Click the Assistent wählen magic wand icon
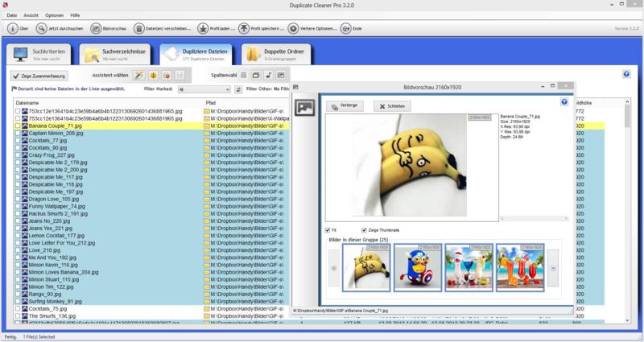The height and width of the screenshot is (342, 644). tap(138, 75)
